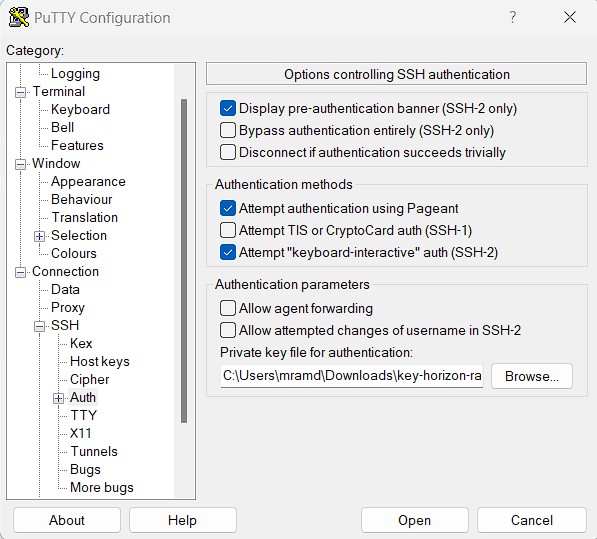Viewport: 597px width, 539px height.
Task: Expand the Auth tree node
Action: point(58,399)
